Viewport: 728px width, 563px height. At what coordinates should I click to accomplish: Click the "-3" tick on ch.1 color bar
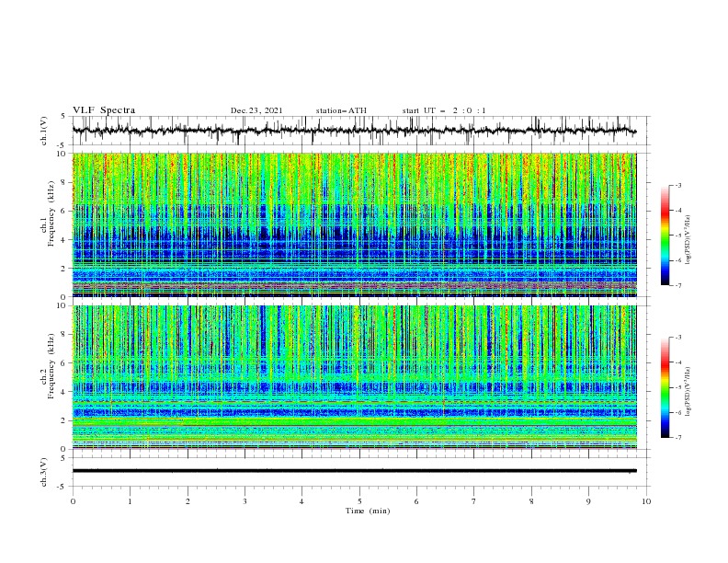tap(678, 185)
